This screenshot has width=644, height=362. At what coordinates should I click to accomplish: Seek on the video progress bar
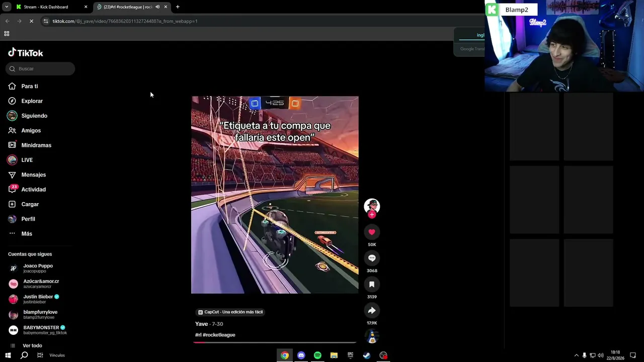coord(275,342)
